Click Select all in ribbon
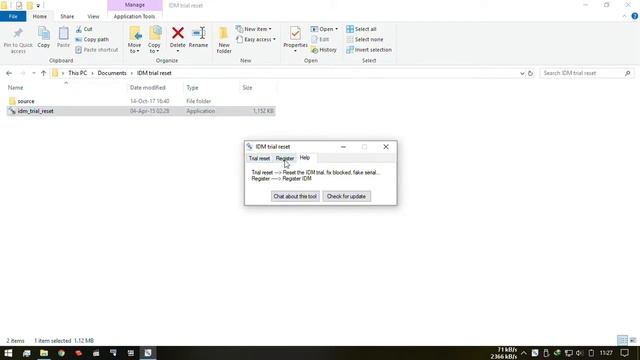 point(361,29)
